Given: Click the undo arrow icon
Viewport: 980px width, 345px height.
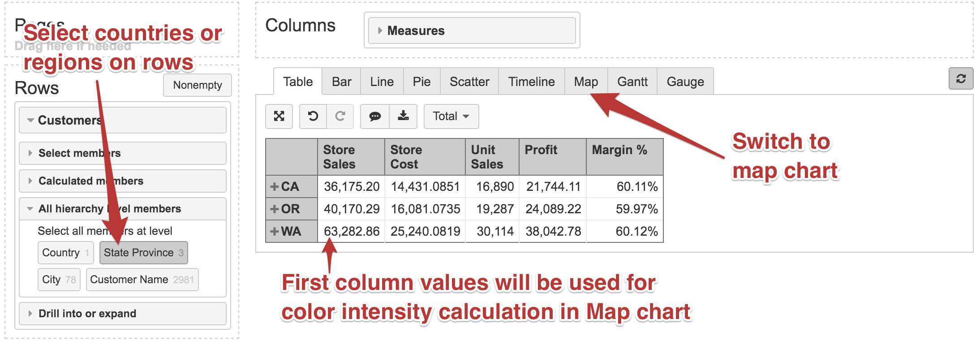Looking at the screenshot, I should pos(313,116).
